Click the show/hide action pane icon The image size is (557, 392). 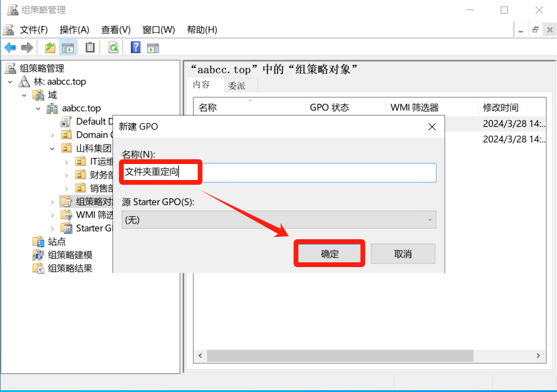pyautogui.click(x=153, y=48)
